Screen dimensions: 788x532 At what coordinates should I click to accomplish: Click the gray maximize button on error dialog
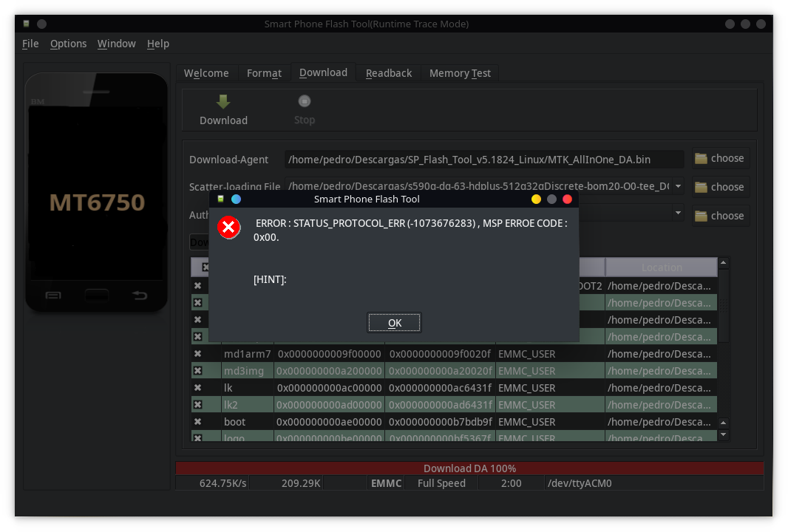551,199
